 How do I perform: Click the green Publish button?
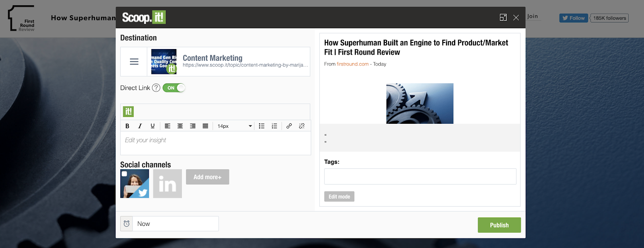499,225
